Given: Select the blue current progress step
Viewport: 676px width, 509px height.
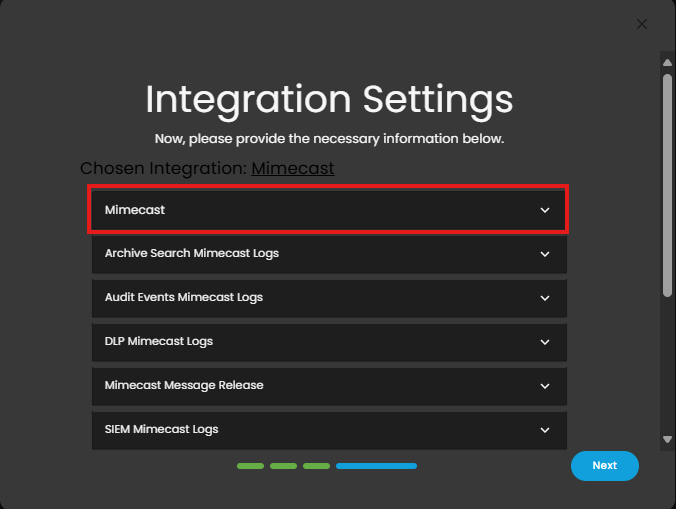Looking at the screenshot, I should coord(376,466).
